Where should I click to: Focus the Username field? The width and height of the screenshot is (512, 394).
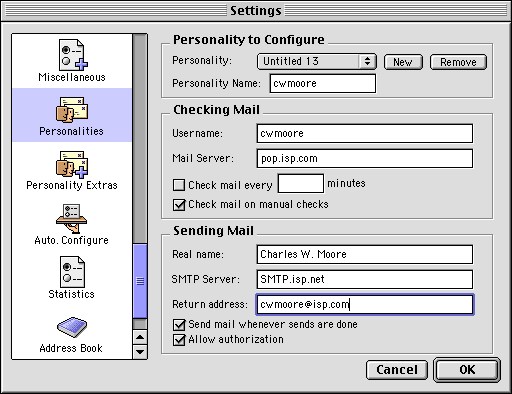[365, 133]
